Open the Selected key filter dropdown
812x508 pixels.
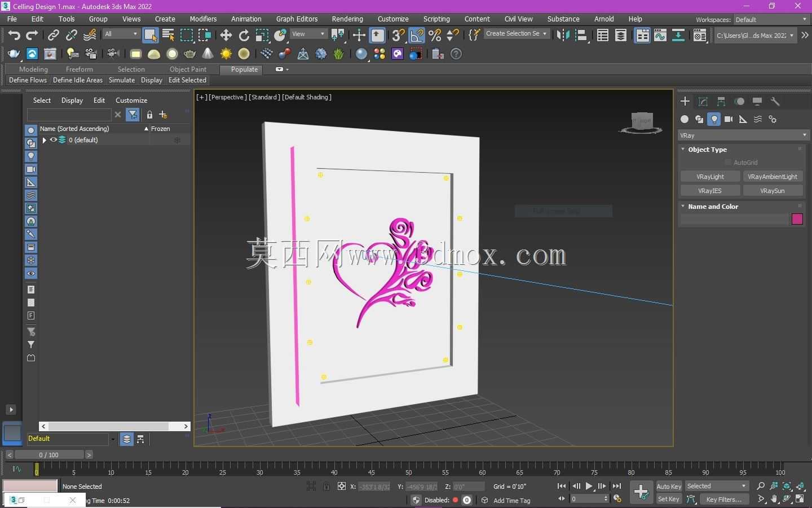pos(717,486)
